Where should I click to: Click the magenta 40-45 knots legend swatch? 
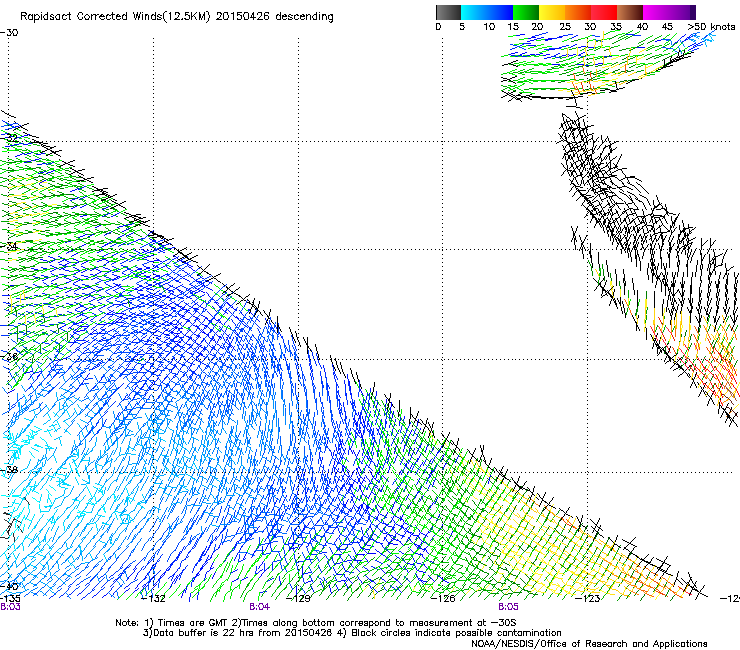pyautogui.click(x=656, y=12)
